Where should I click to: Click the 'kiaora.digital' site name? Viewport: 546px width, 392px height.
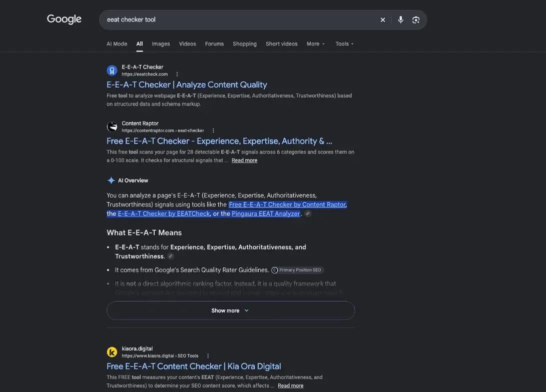coord(137,348)
